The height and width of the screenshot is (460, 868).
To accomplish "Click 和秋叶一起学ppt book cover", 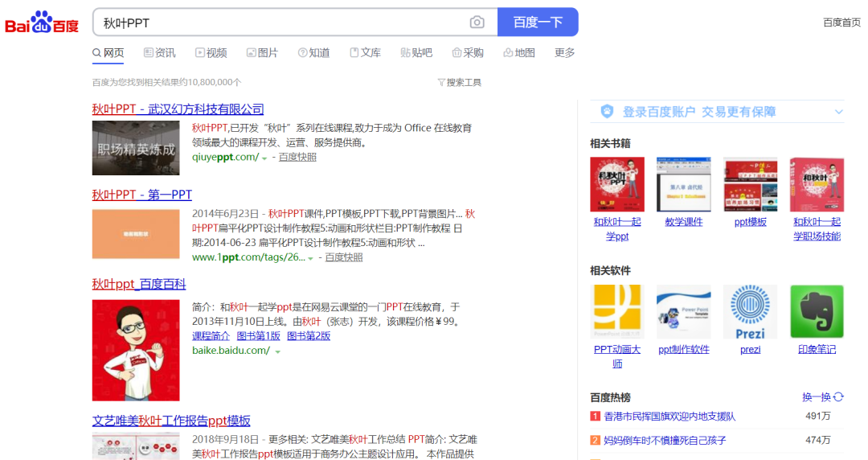I will (x=617, y=184).
